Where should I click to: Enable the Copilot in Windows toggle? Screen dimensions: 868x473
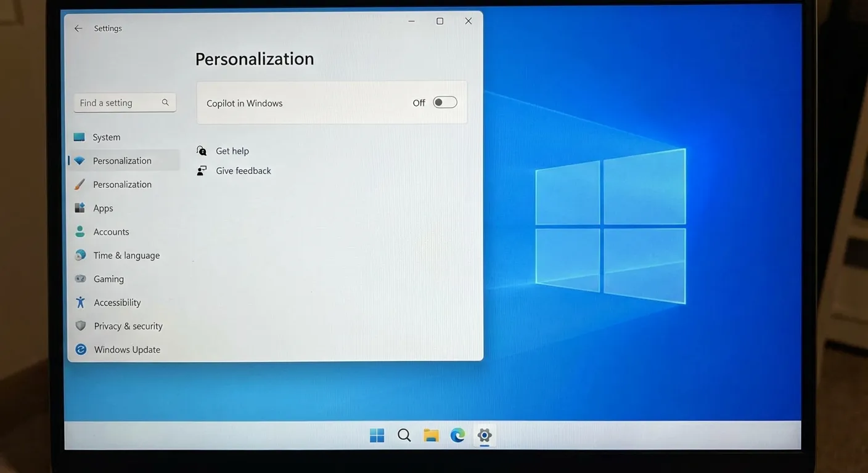click(x=444, y=102)
